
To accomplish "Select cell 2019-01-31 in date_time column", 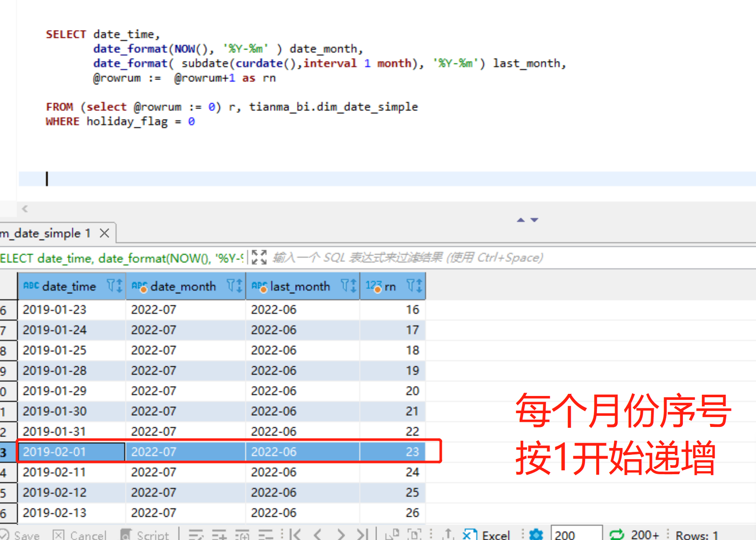I will click(x=71, y=431).
